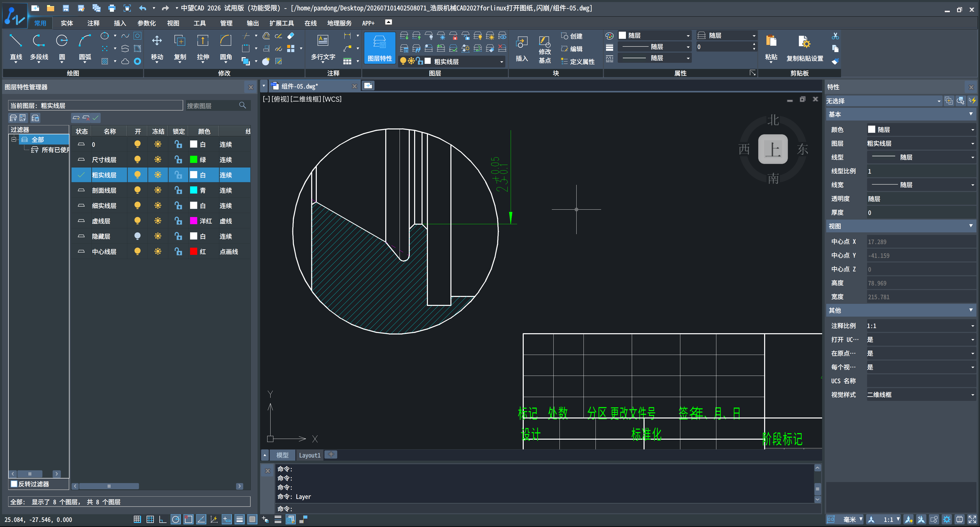The width and height of the screenshot is (980, 527).
Task: Click the 定义属性 define attribute button
Action: click(578, 61)
